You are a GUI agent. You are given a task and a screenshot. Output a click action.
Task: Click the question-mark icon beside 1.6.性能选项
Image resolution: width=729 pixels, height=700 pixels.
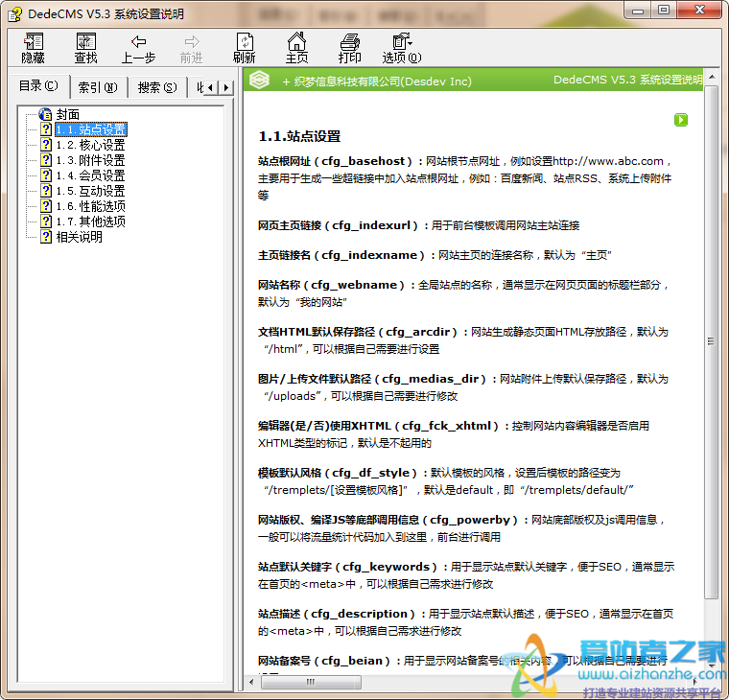(46, 206)
